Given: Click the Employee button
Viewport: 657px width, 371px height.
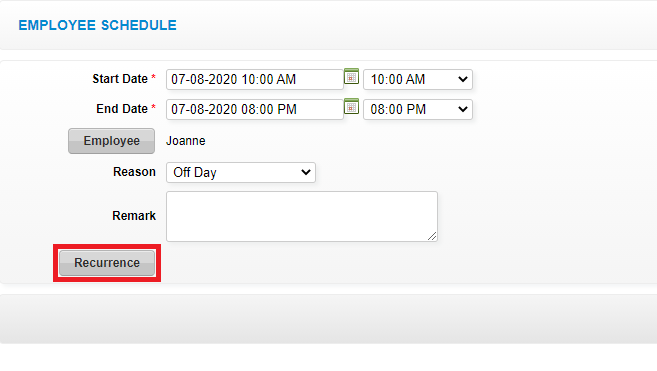Looking at the screenshot, I should pos(111,141).
